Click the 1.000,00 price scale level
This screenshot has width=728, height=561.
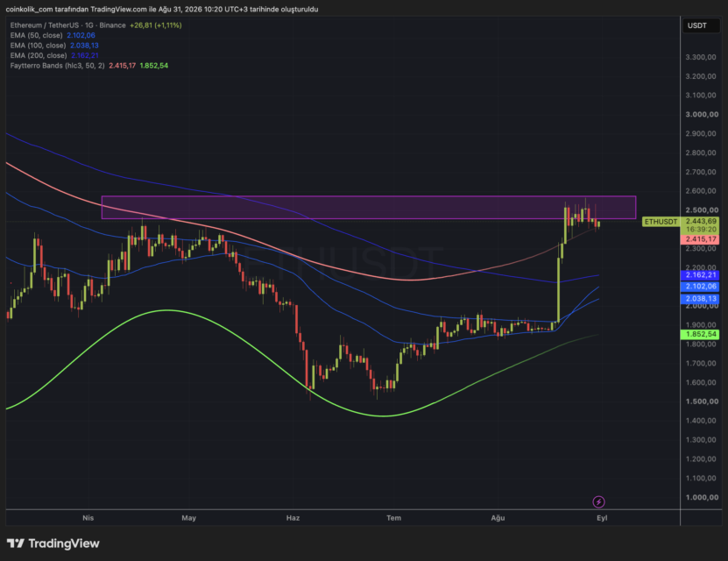pyautogui.click(x=702, y=497)
